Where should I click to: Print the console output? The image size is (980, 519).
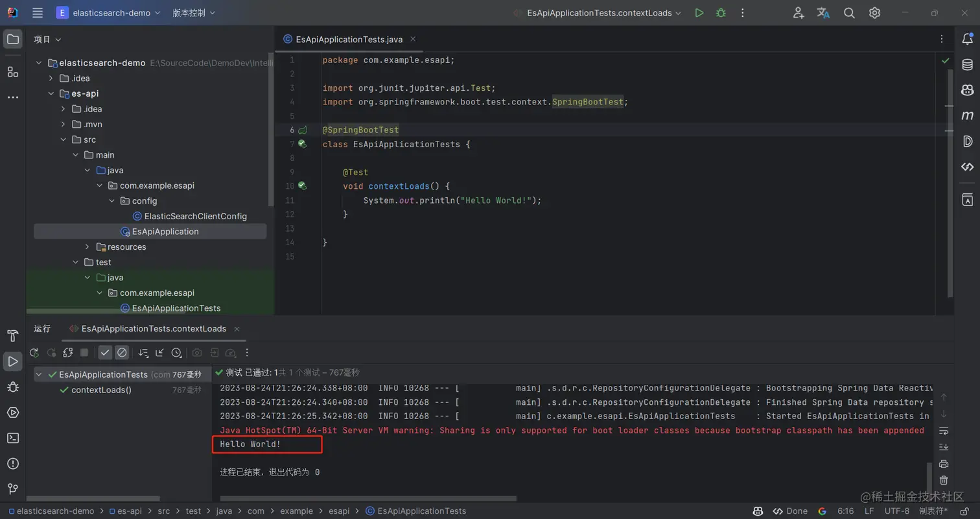944,463
